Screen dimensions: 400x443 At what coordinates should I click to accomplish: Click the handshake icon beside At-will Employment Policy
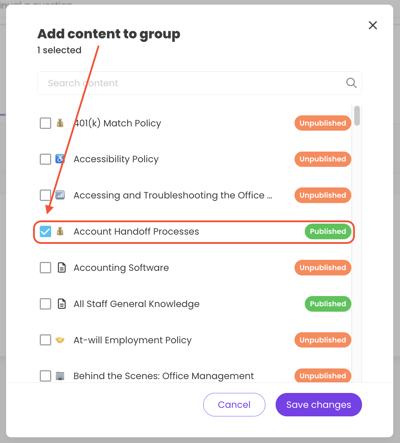[60, 340]
